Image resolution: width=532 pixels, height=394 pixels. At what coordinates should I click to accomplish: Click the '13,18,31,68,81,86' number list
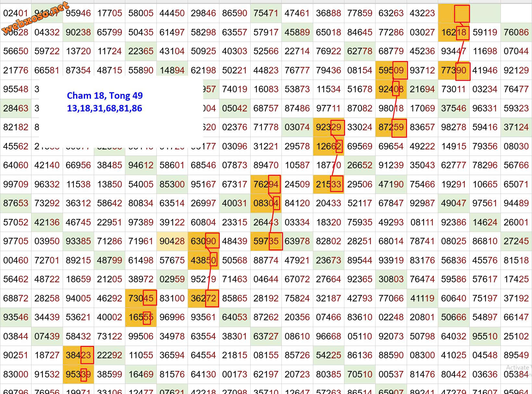point(104,108)
